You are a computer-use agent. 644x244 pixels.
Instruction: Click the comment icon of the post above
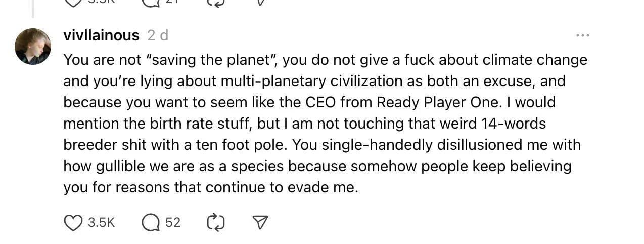pos(150,2)
